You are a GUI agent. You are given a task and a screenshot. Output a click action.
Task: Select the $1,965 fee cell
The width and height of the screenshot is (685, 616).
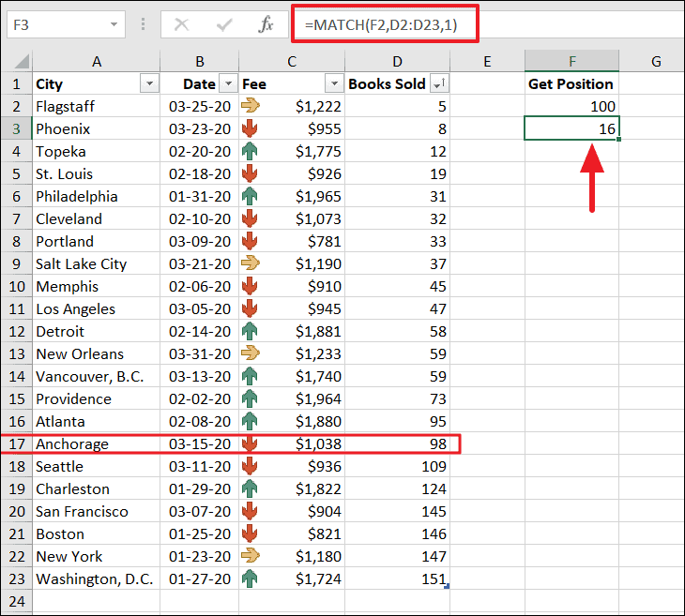[x=292, y=197]
